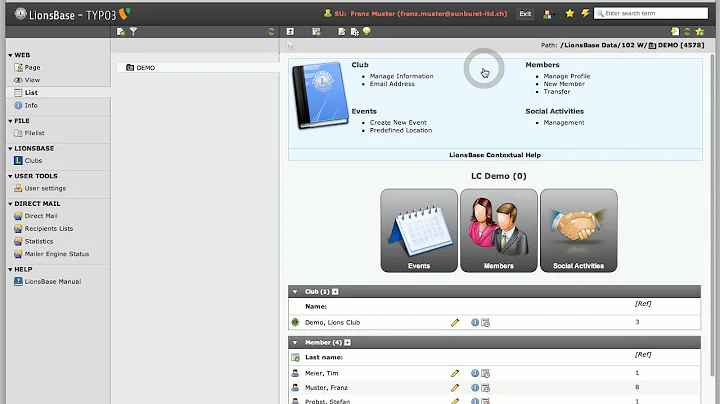Show info for Demo, Lions Club
This screenshot has height=404, width=720.
475,323
